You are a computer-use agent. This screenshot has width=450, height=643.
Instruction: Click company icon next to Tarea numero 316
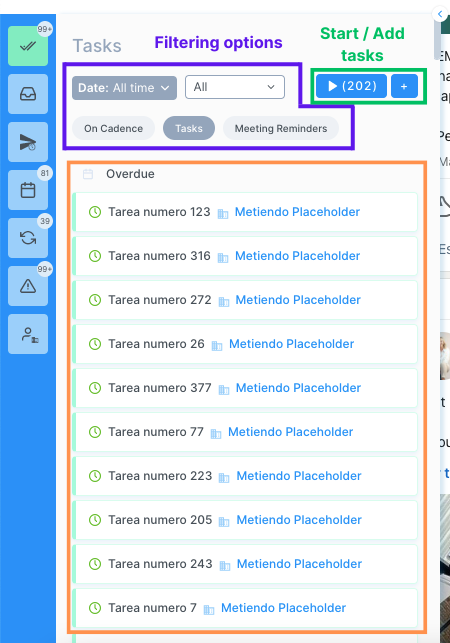coord(223,258)
